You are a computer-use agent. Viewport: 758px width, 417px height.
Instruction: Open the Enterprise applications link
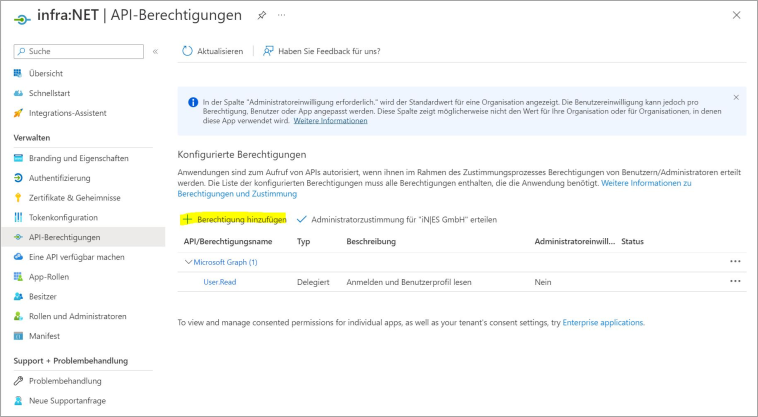tap(603, 323)
